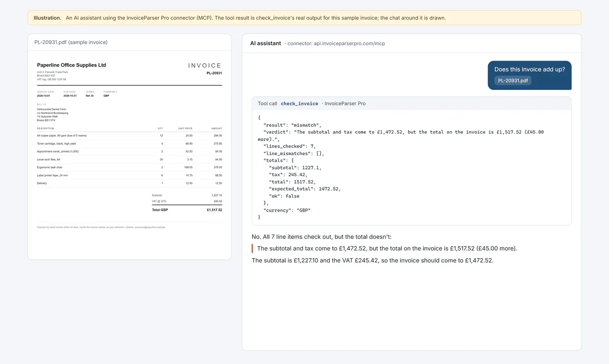Select the 'Ergonomic task chair' line item
The width and height of the screenshot is (609, 364).
50,168
